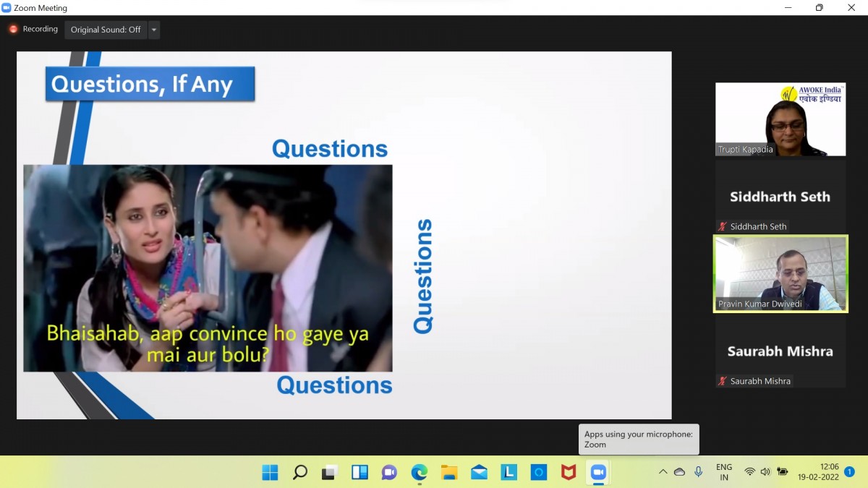This screenshot has height=488, width=868.
Task: Launch Microsoft Edge from the taskbar
Action: 420,472
